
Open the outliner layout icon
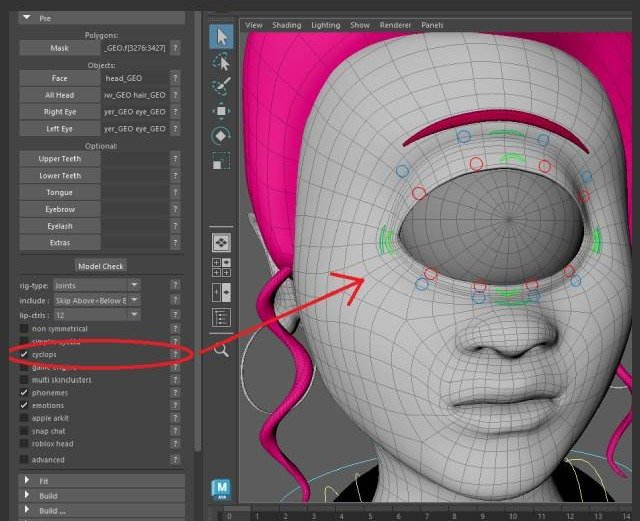click(x=221, y=317)
